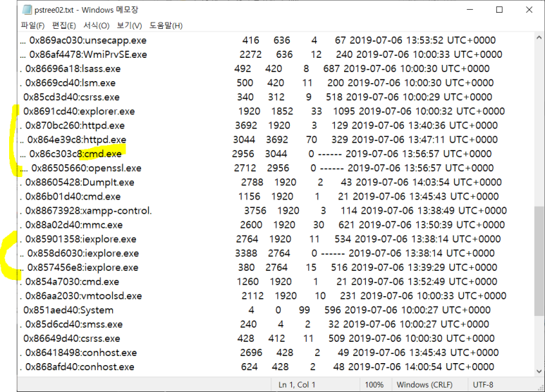Viewport: 545px width, 392px height.
Task: Open the 도움말(H) menu
Action: [x=166, y=25]
